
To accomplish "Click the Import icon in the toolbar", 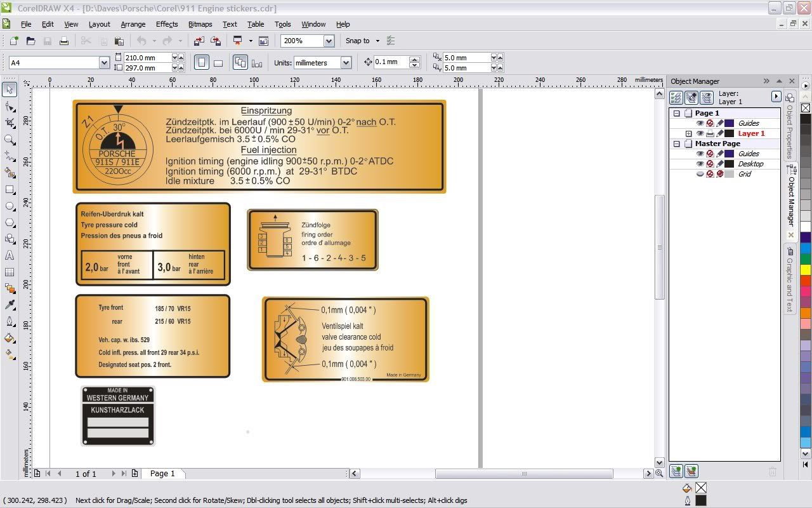I will [199, 41].
